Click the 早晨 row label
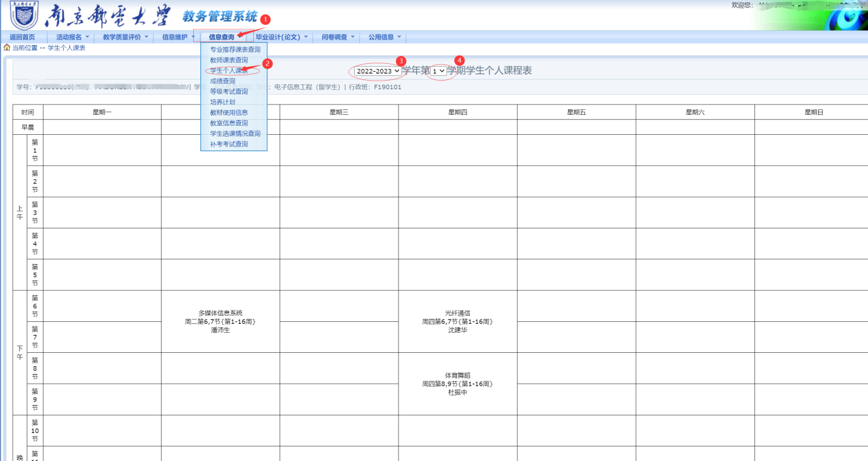 pos(28,128)
